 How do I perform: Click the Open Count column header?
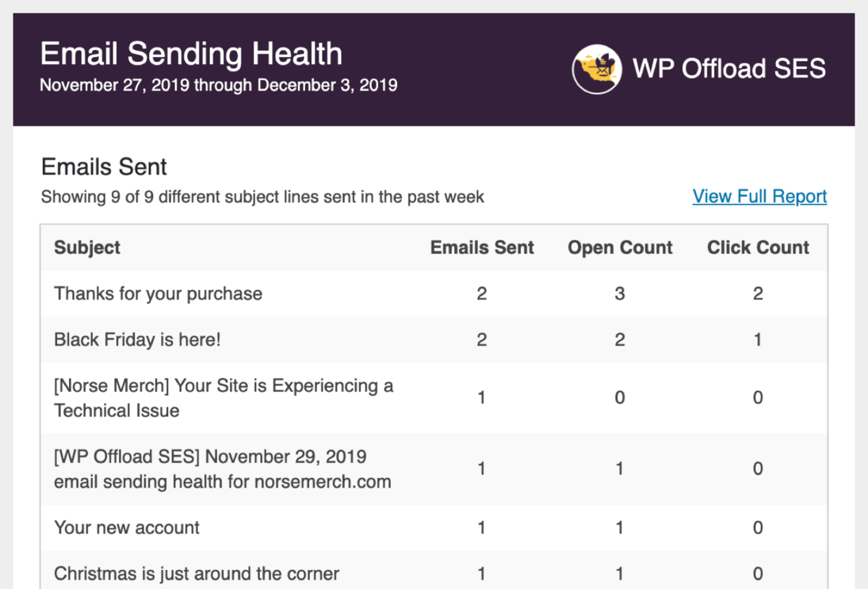point(619,247)
